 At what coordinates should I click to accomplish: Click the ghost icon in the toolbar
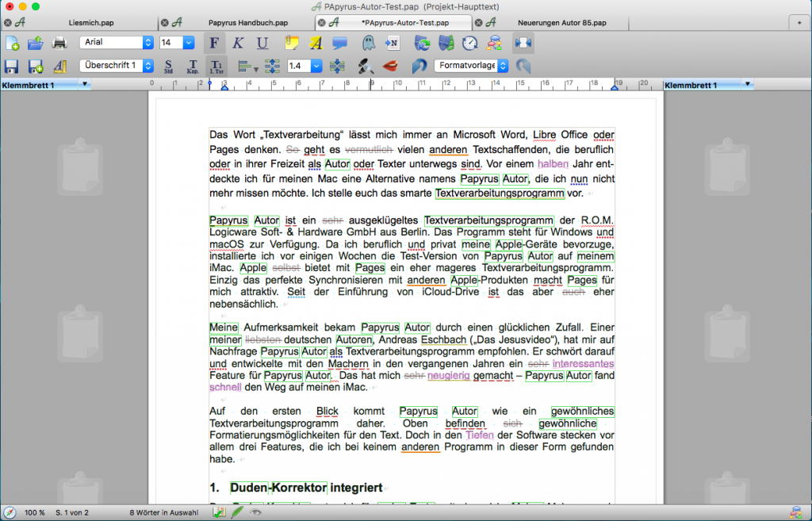coord(369,43)
